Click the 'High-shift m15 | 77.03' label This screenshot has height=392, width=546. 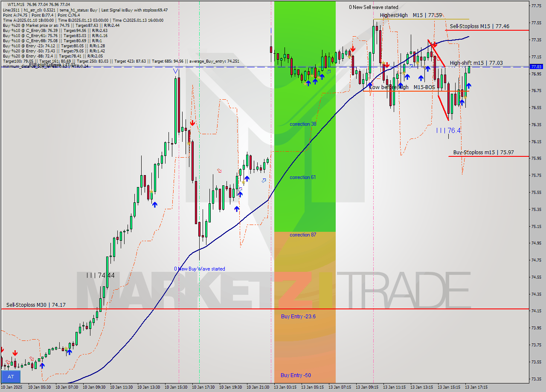(476, 63)
